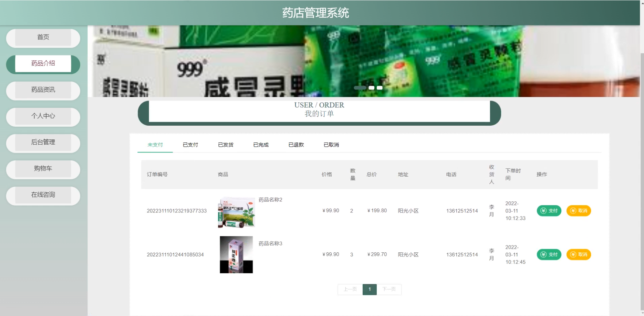Select the first carousel indicator dot
This screenshot has height=316, width=644.
(360, 88)
